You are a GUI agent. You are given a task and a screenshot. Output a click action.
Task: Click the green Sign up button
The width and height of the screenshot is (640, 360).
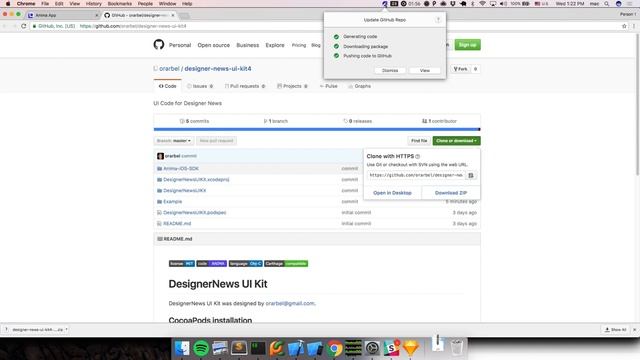467,44
